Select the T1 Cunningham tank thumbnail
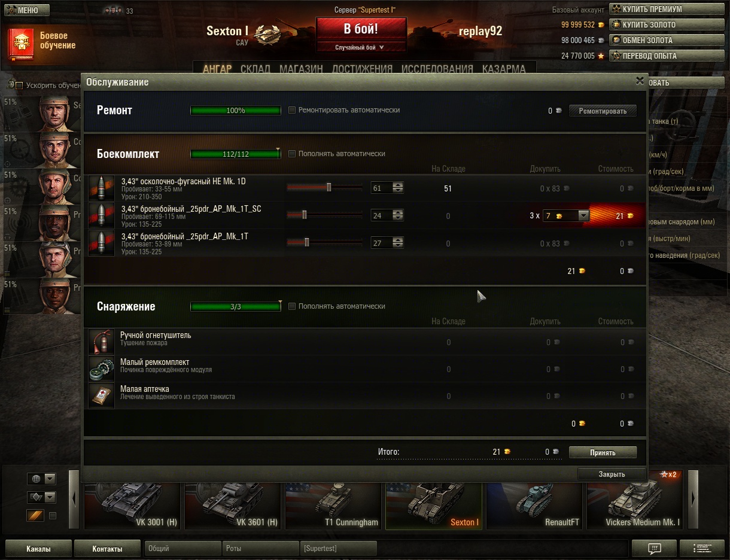 pos(334,506)
